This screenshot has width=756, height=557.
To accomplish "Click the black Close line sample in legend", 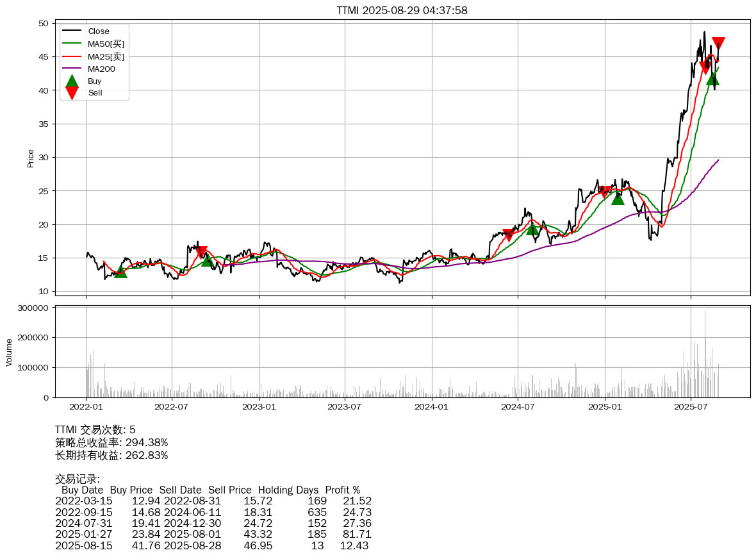I will coord(72,31).
